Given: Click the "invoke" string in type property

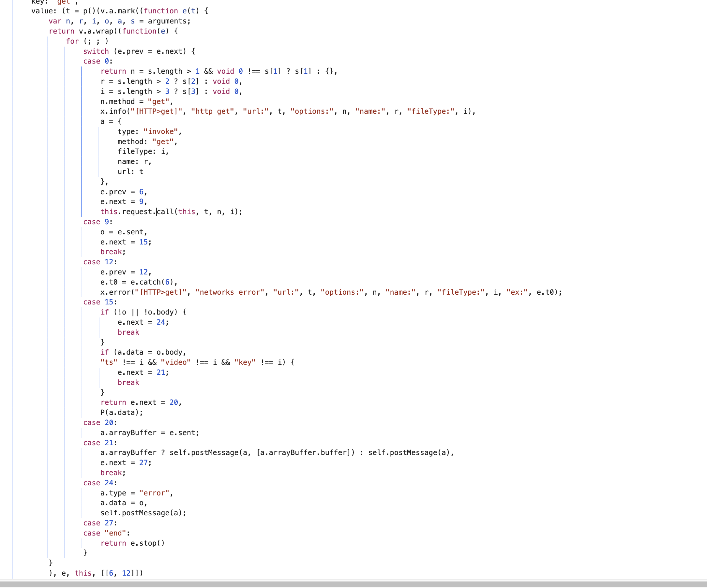Looking at the screenshot, I should [160, 132].
